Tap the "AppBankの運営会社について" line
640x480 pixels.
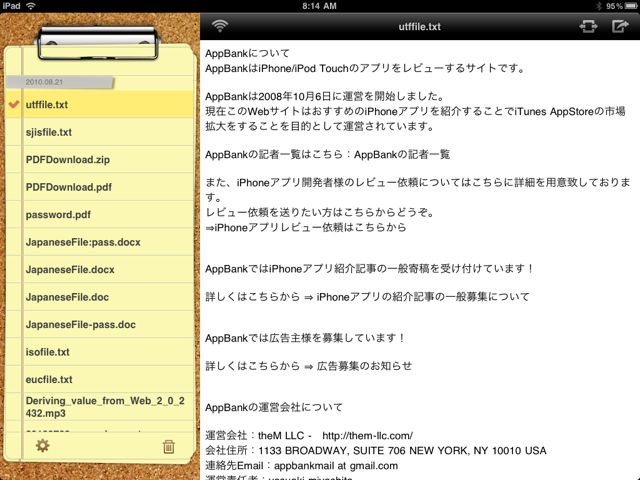click(274, 407)
